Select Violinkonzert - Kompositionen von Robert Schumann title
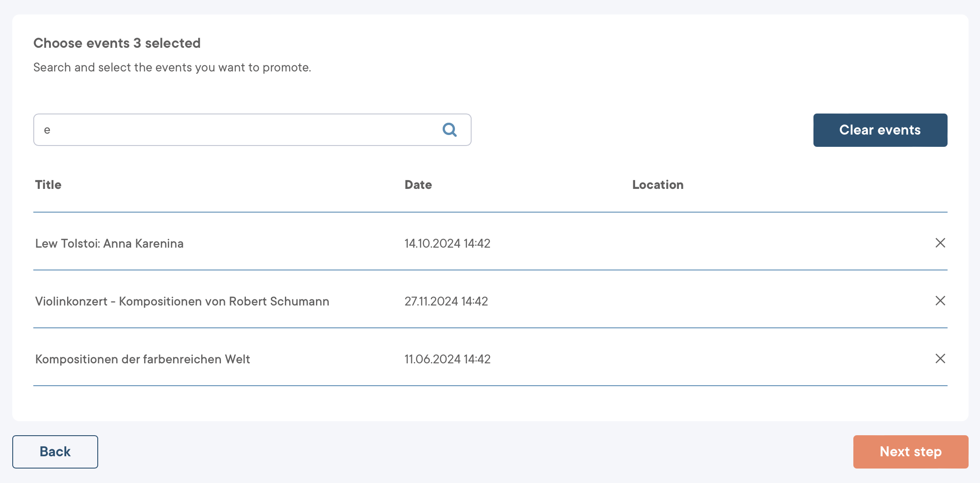The height and width of the screenshot is (483, 980). pyautogui.click(x=182, y=301)
